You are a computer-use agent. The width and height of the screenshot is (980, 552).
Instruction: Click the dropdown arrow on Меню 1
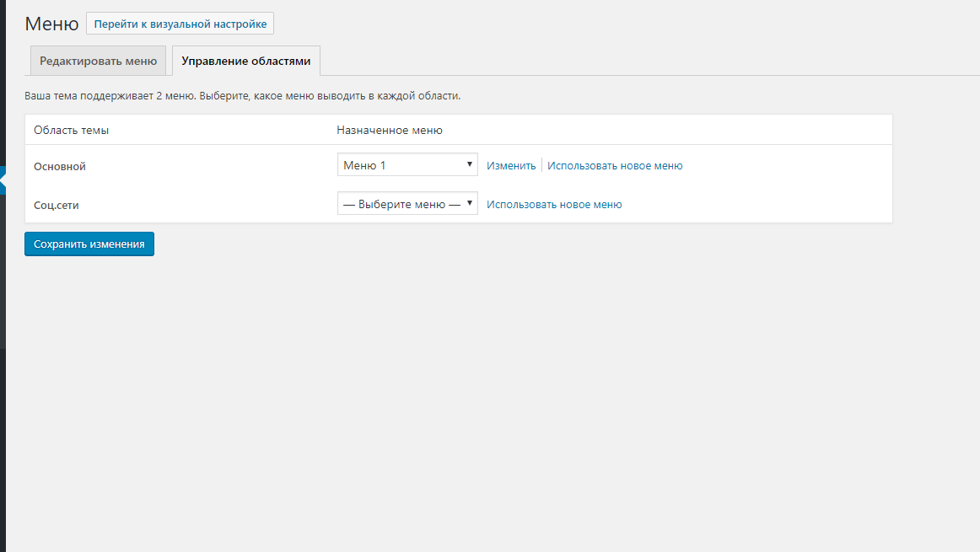coord(470,164)
